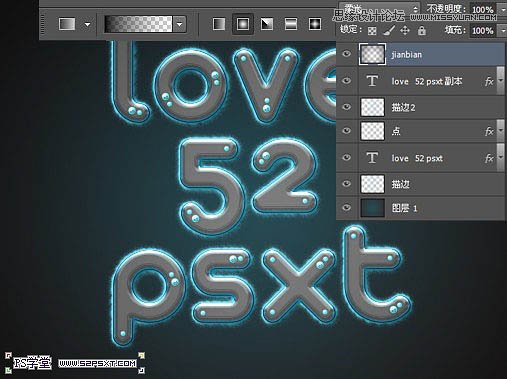Expand the gradient picker dropdown arrow

[x=180, y=24]
